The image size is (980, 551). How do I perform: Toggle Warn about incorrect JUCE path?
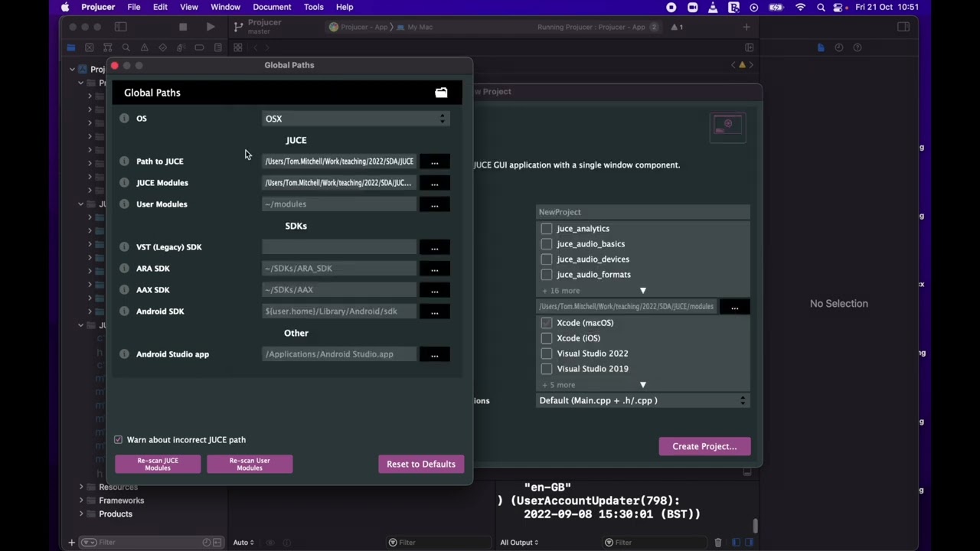118,440
